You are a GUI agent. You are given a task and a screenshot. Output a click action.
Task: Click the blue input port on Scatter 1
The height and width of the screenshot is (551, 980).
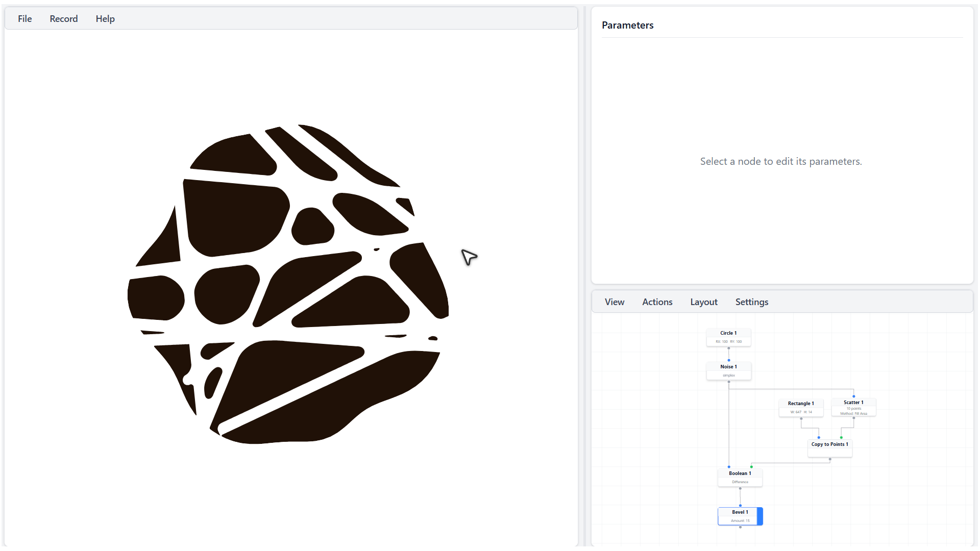click(x=853, y=396)
